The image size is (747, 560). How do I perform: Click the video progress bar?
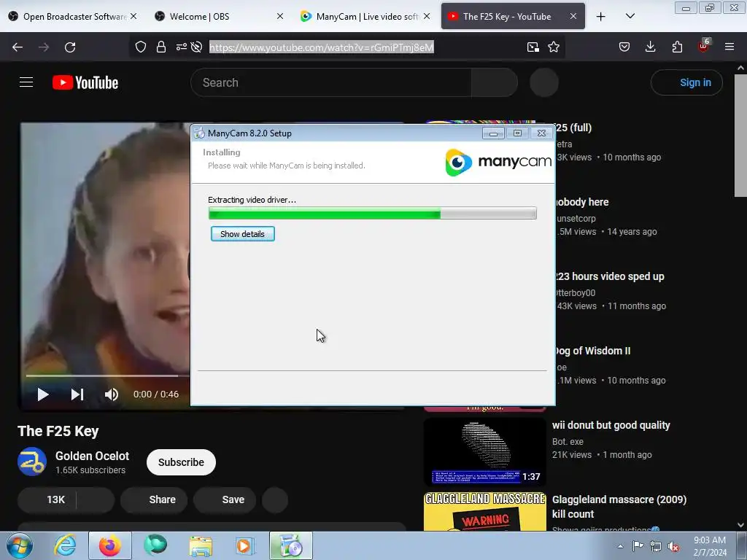click(108, 376)
